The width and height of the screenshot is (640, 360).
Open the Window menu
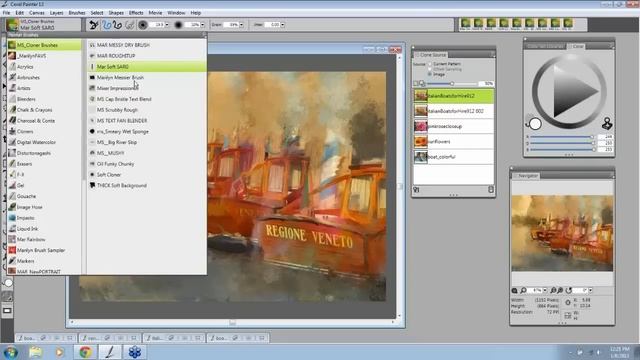click(176, 13)
